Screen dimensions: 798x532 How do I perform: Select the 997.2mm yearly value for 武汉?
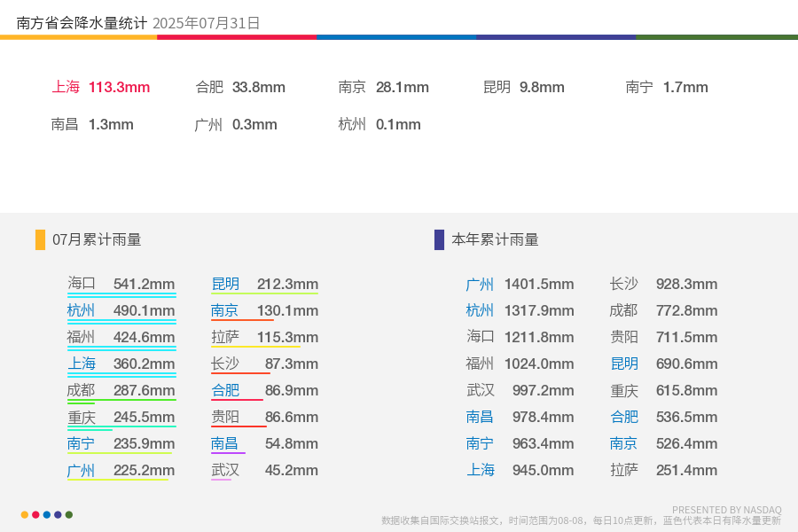coord(543,390)
